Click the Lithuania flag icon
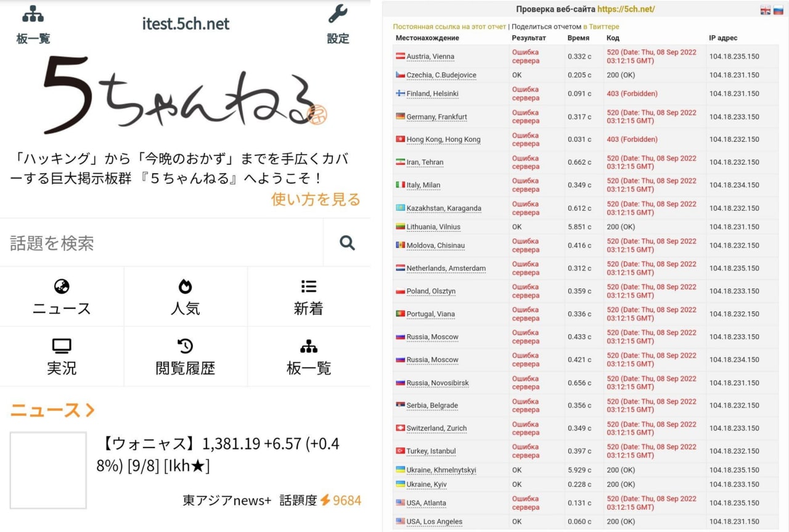 [x=400, y=227]
